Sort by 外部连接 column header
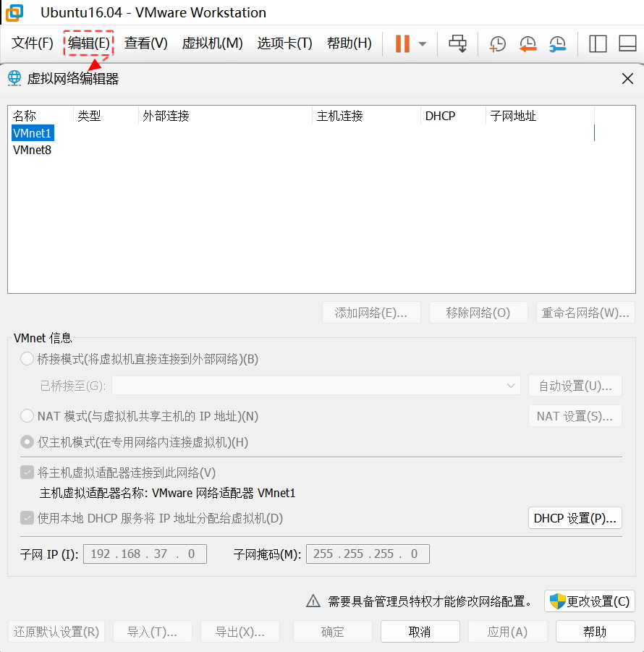The width and height of the screenshot is (644, 652). click(225, 116)
